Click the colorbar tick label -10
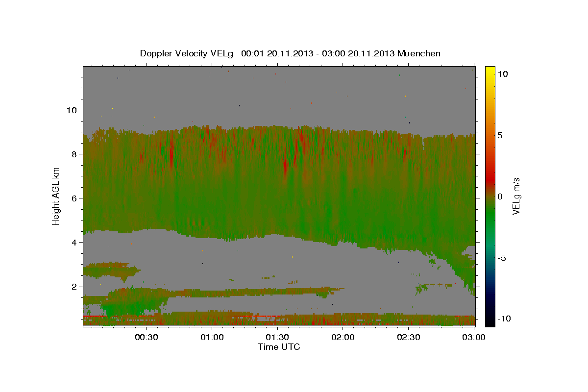 (x=504, y=319)
